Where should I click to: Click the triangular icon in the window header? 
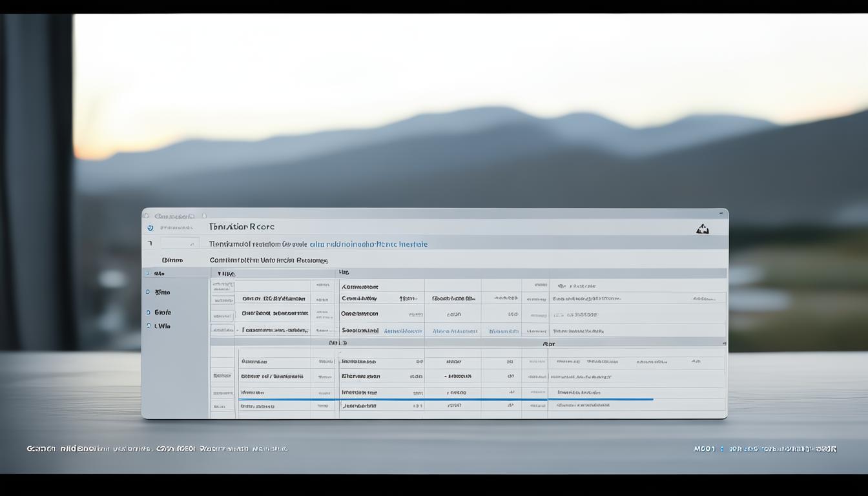(x=703, y=229)
